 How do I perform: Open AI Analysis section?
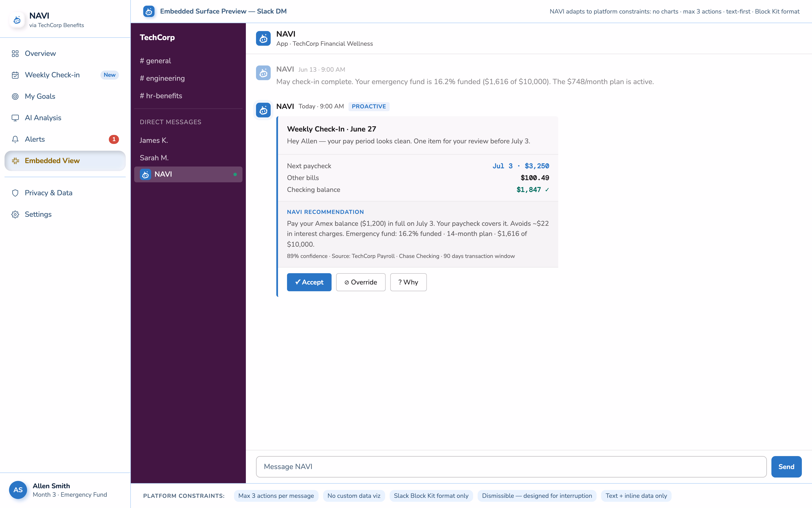pos(65,118)
